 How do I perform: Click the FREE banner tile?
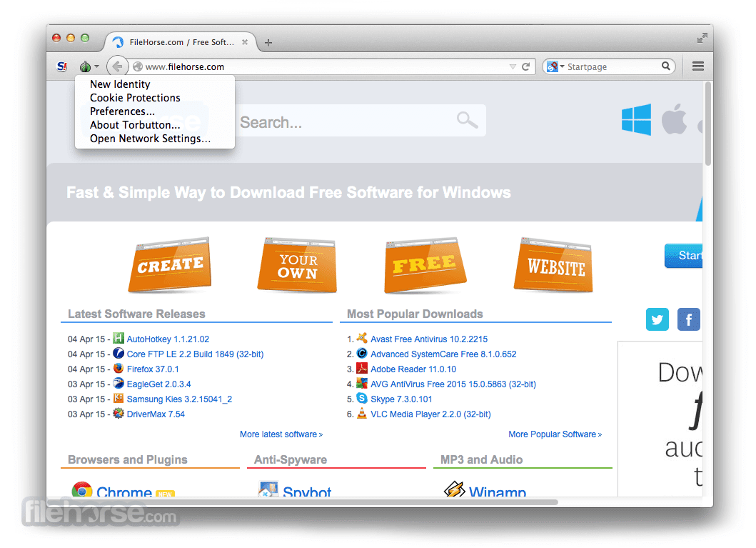[x=425, y=265]
